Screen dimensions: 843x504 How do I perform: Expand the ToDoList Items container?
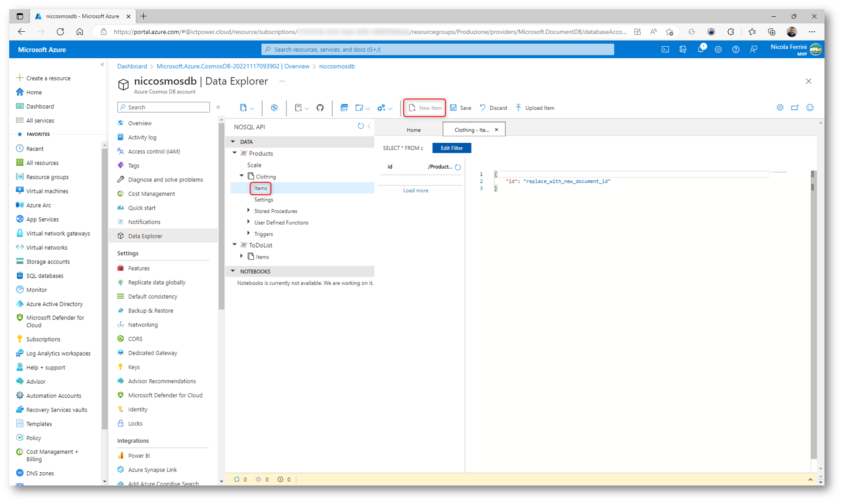(241, 256)
